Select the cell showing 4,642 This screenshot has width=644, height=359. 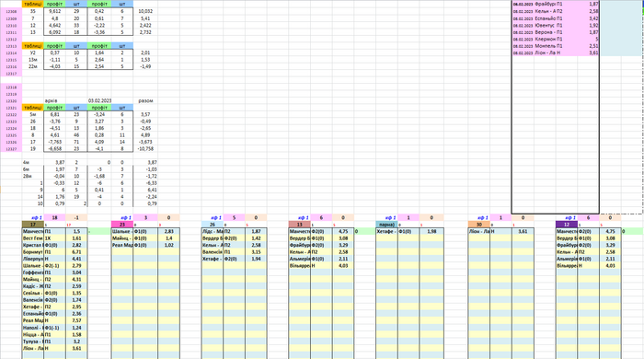[x=54, y=26]
